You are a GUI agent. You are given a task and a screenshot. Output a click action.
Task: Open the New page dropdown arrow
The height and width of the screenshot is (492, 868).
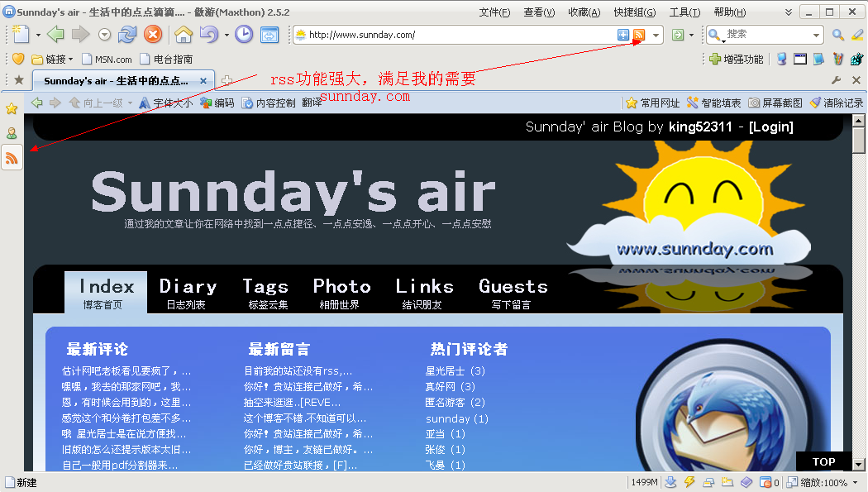(38, 35)
